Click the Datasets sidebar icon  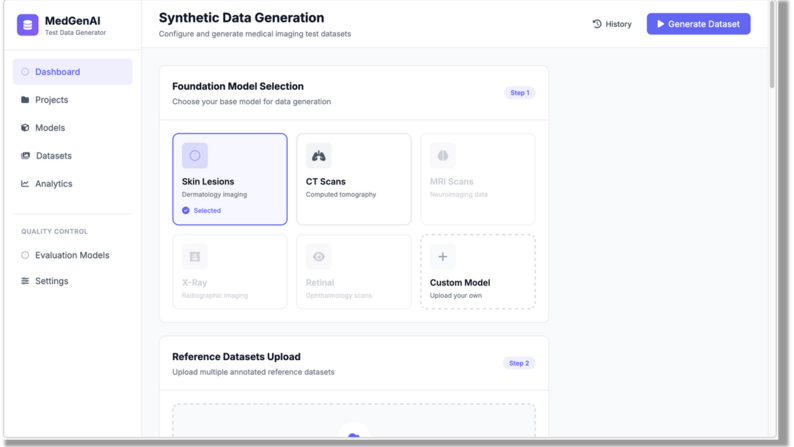click(x=25, y=156)
